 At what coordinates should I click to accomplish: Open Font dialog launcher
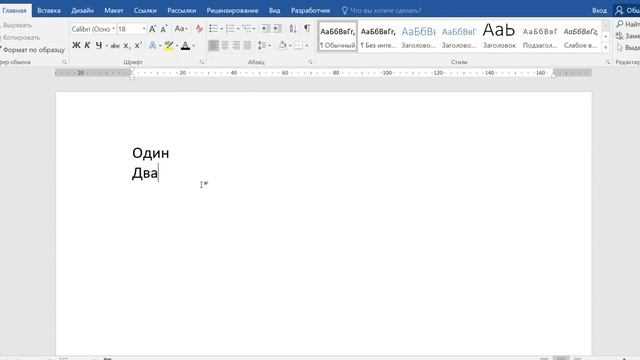(202, 62)
